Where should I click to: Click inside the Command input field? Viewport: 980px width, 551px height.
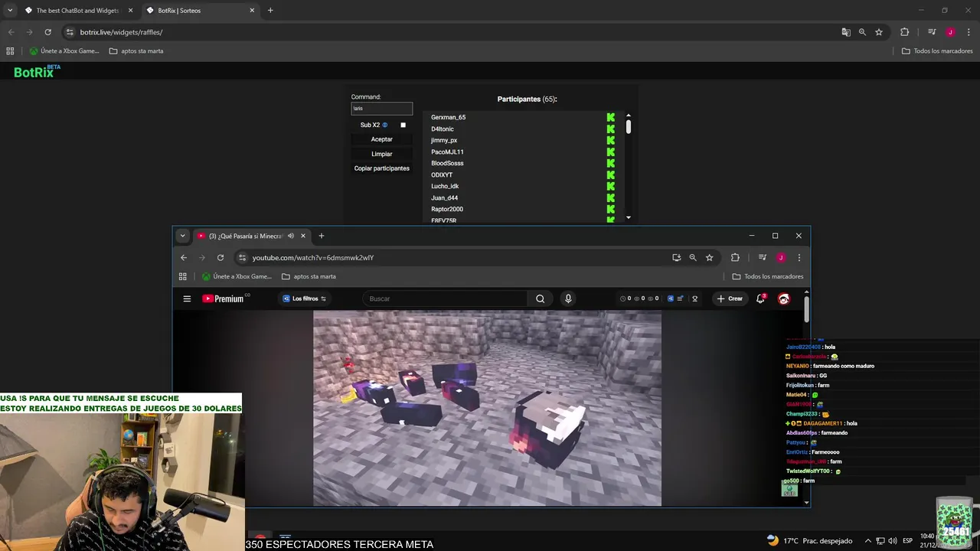(x=381, y=109)
